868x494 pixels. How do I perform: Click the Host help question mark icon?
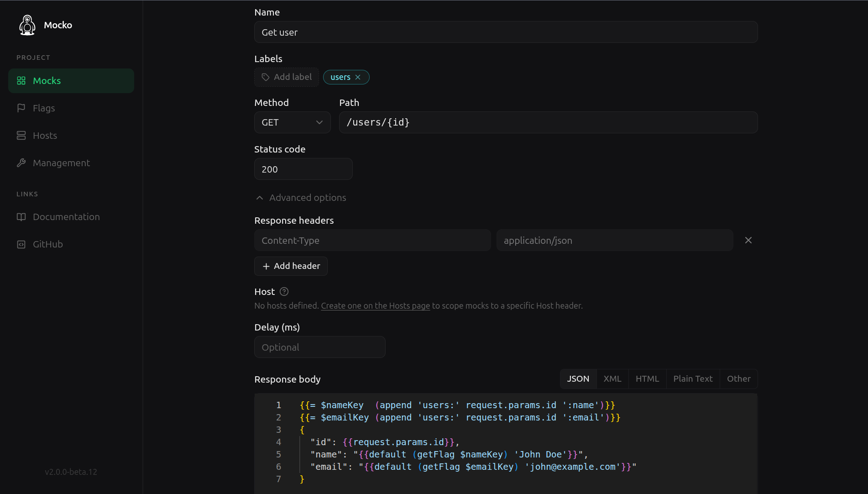(x=284, y=292)
